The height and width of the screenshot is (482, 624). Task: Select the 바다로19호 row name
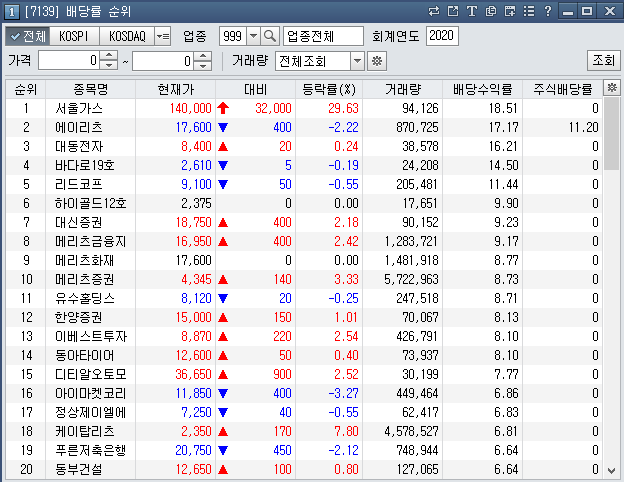[x=85, y=165]
